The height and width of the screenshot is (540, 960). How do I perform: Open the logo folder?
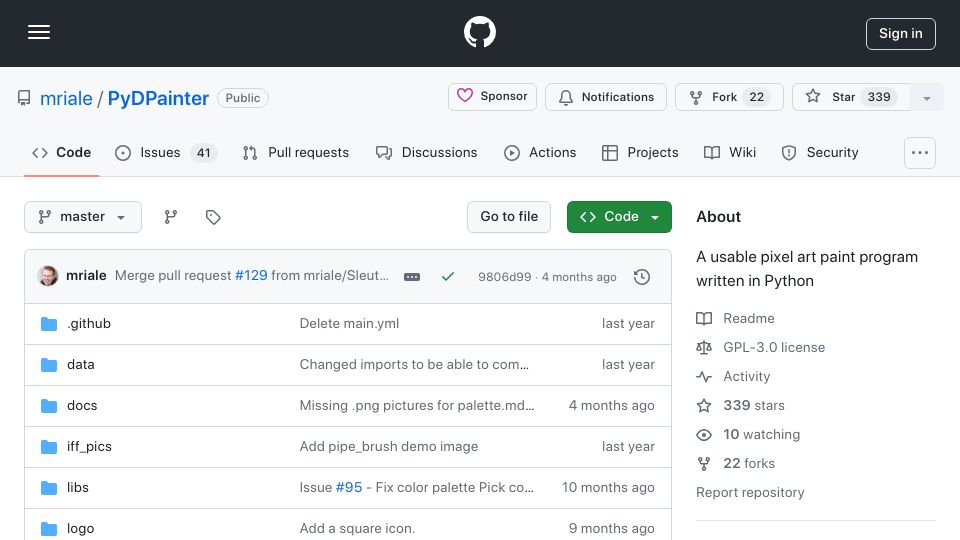tap(80, 528)
